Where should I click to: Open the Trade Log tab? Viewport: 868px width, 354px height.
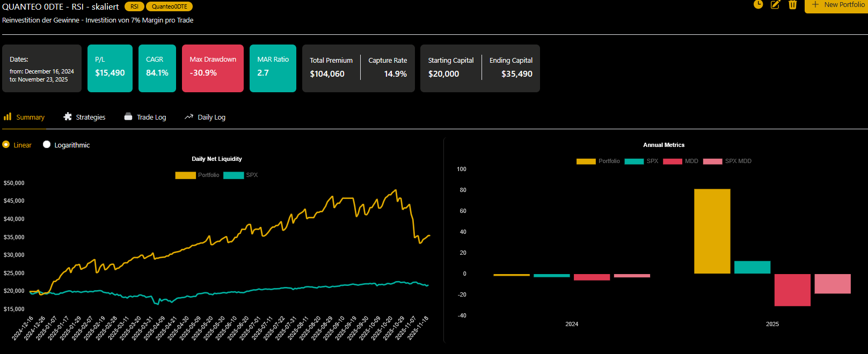click(x=151, y=117)
